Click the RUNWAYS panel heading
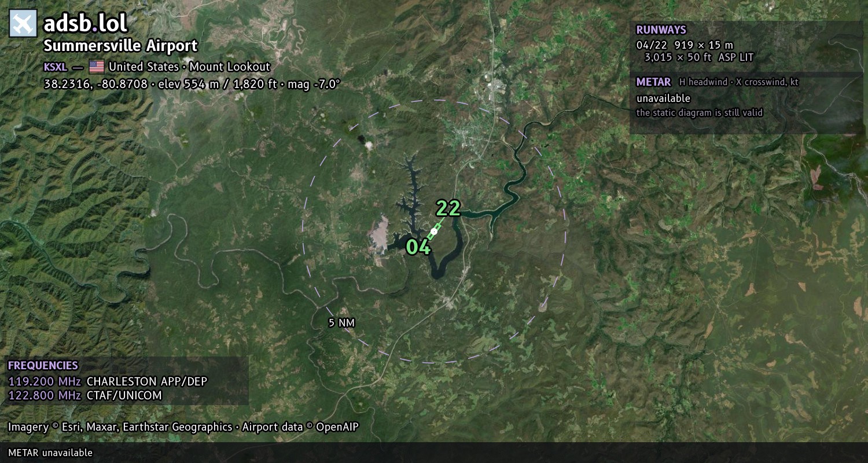This screenshot has height=463, width=868. [661, 30]
